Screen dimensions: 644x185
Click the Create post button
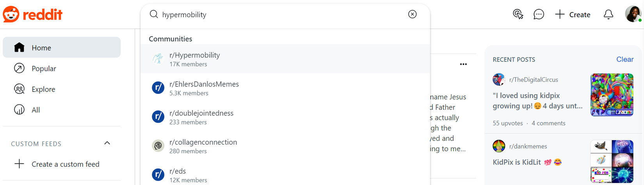coord(573,14)
